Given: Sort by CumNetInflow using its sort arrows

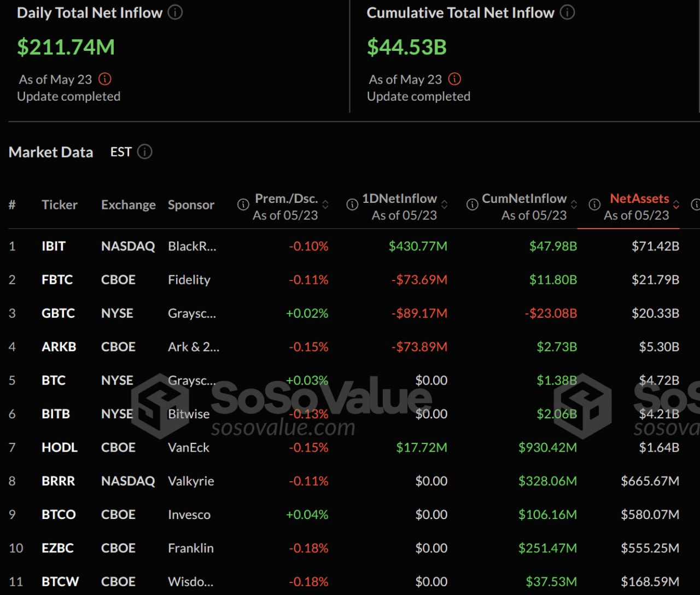Looking at the screenshot, I should tap(574, 205).
